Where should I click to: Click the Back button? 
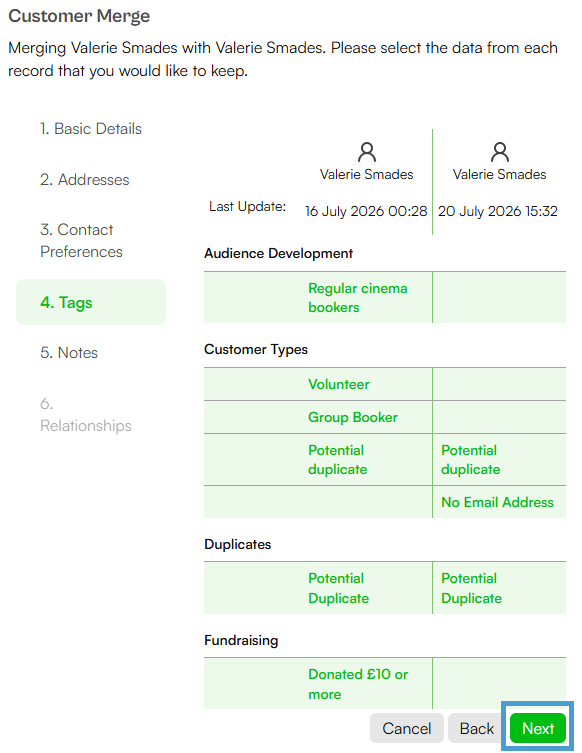[476, 728]
